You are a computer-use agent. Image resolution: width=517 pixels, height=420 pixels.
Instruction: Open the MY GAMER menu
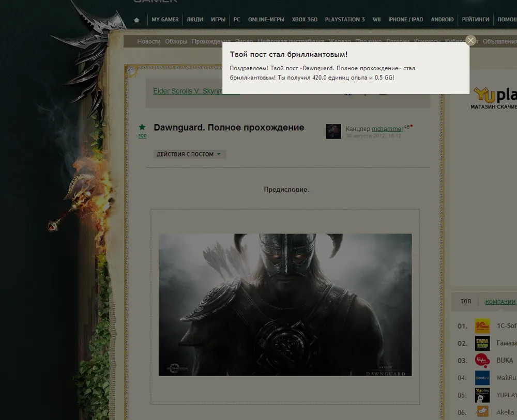coord(165,20)
